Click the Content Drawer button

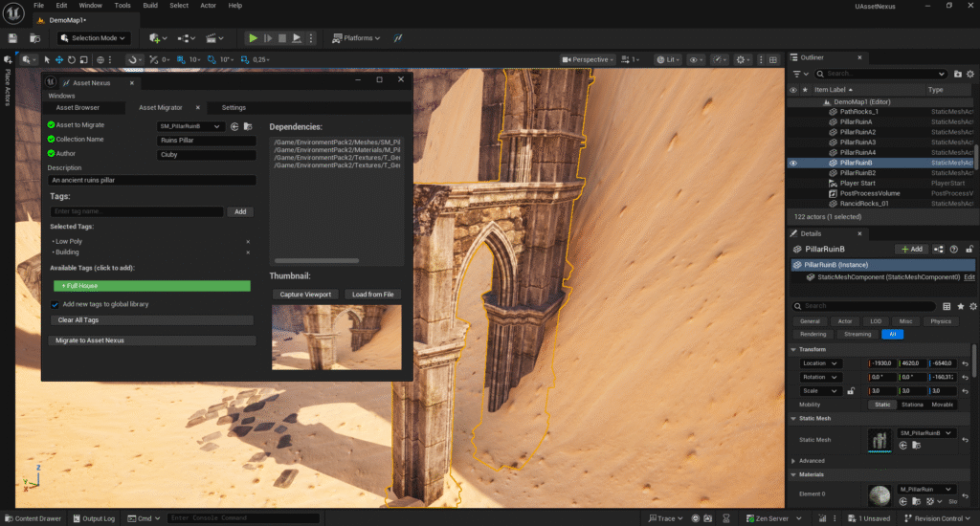coord(32,518)
